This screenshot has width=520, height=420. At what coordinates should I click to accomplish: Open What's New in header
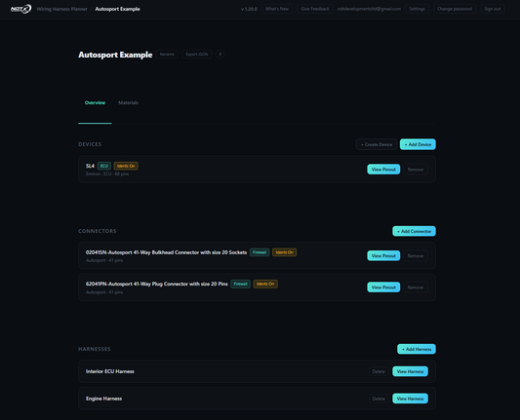pos(277,9)
